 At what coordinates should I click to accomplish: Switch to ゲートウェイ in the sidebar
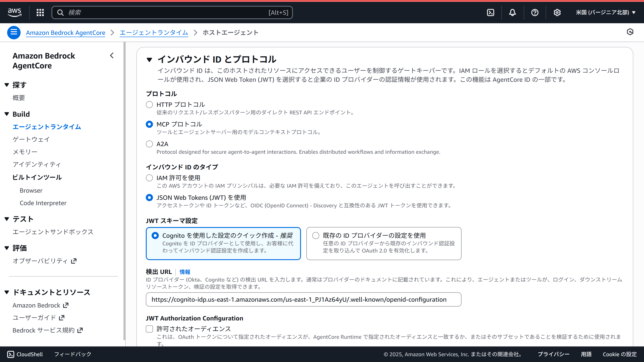[x=31, y=139]
